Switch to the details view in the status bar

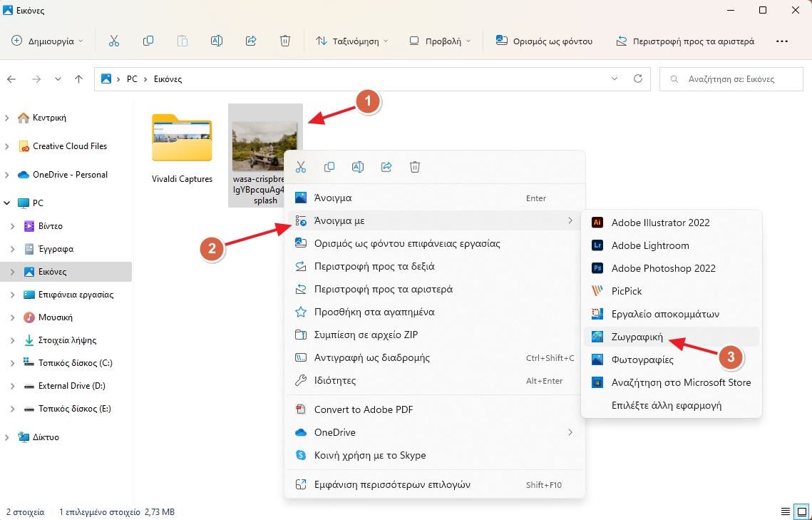tap(785, 511)
